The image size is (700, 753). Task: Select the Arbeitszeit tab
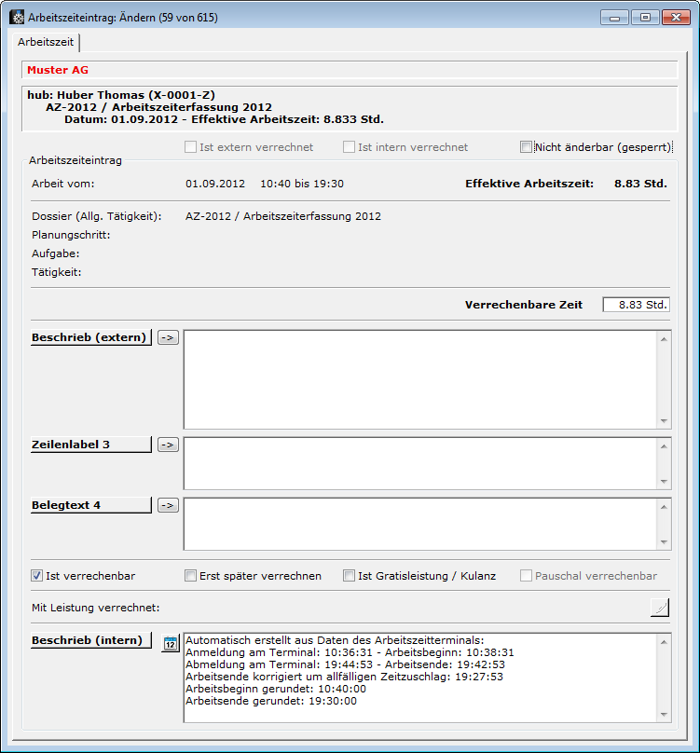46,43
